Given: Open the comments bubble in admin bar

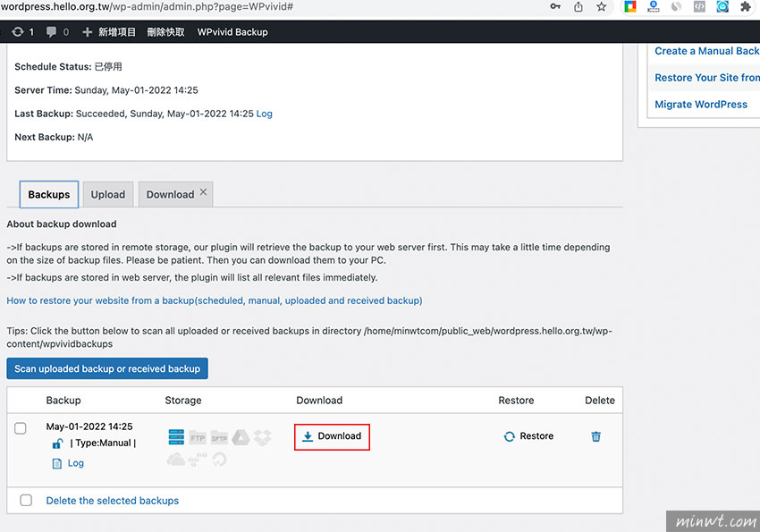Looking at the screenshot, I should (x=57, y=32).
